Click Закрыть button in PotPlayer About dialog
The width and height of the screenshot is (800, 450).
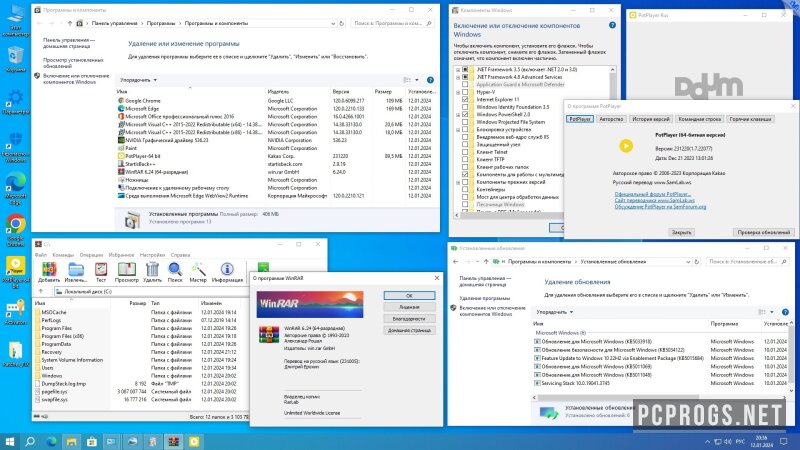pos(681,232)
